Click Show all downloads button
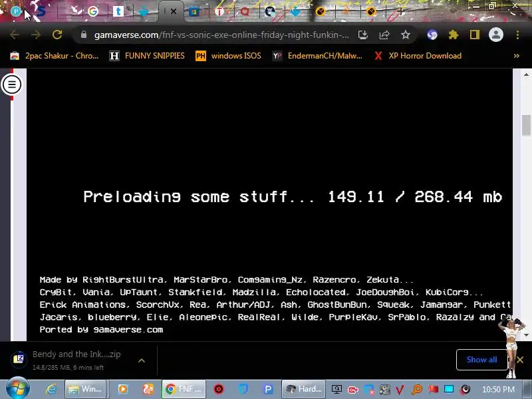 (x=481, y=360)
